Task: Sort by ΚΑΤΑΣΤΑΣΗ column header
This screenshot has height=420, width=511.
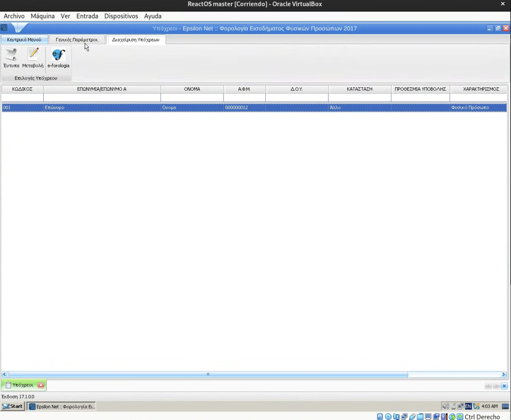Action: click(x=360, y=89)
